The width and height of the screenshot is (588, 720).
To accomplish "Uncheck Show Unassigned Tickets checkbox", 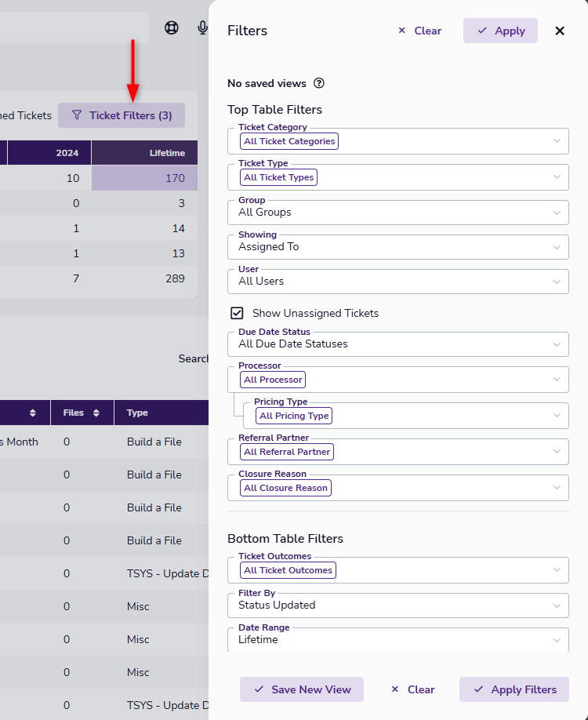I will (237, 313).
